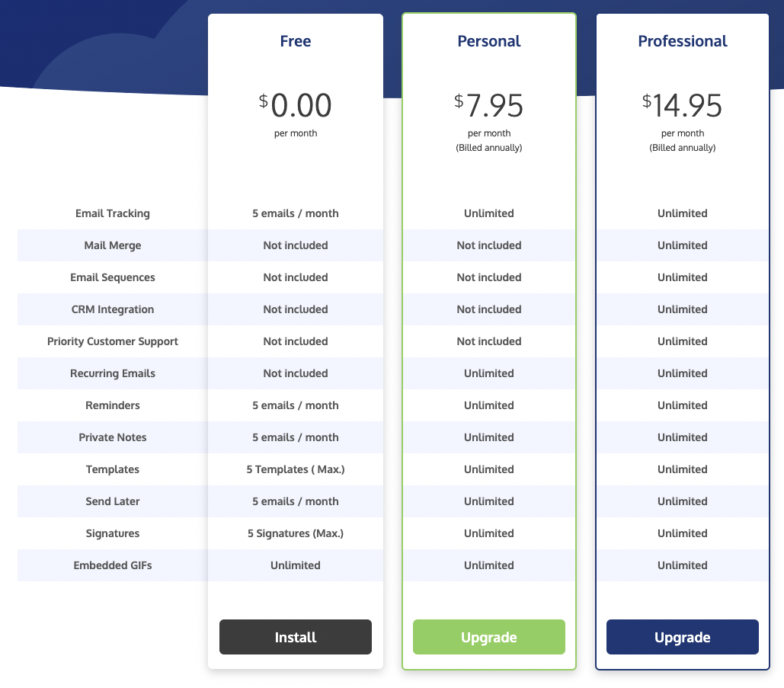784x688 pixels.
Task: Click the CRM Integration feature label
Action: click(x=113, y=309)
